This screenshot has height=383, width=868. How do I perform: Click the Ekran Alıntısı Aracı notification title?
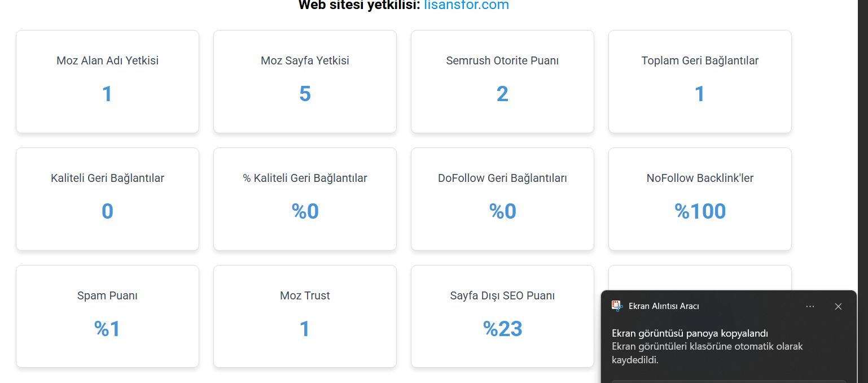coord(664,306)
